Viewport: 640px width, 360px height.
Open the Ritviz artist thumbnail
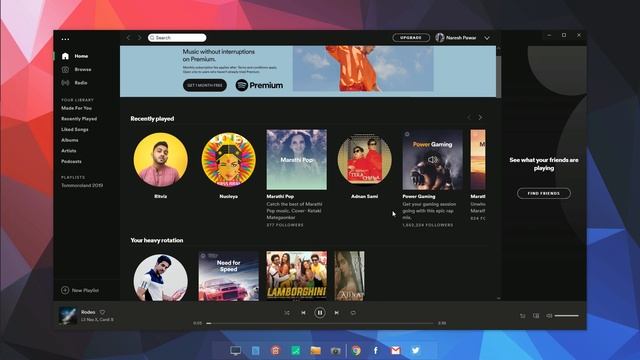click(x=161, y=160)
